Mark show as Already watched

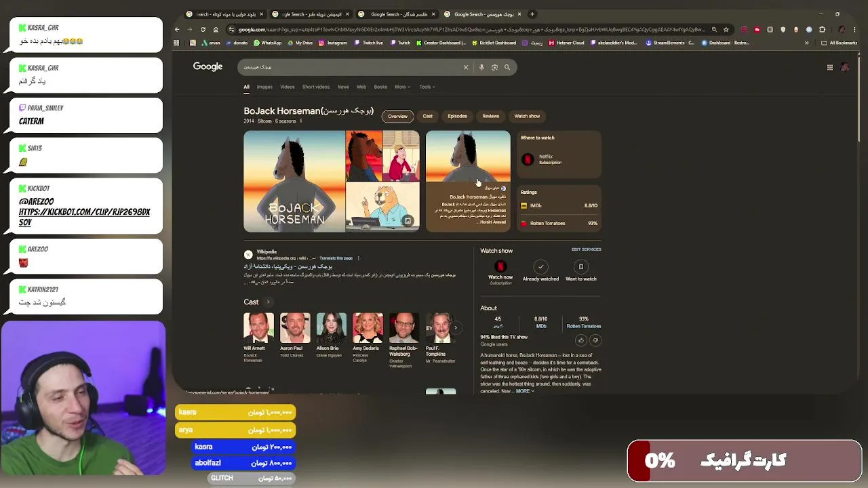(540, 271)
